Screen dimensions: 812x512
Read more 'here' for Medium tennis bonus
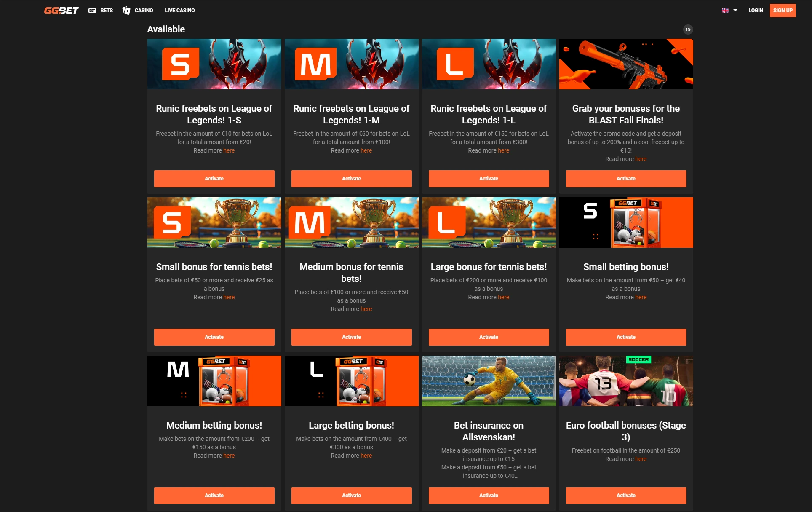[366, 309]
